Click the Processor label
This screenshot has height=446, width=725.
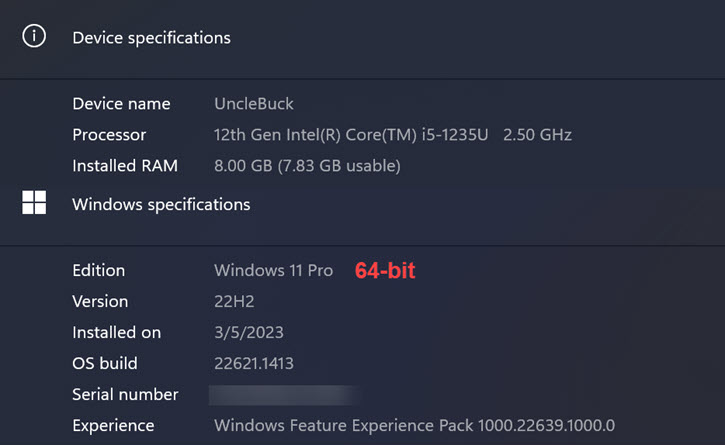[x=109, y=135]
